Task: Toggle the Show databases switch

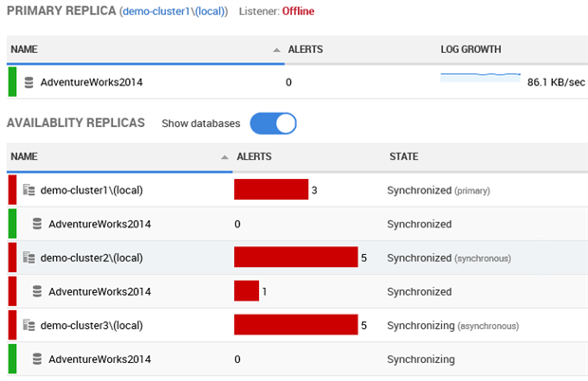Action: [x=273, y=123]
